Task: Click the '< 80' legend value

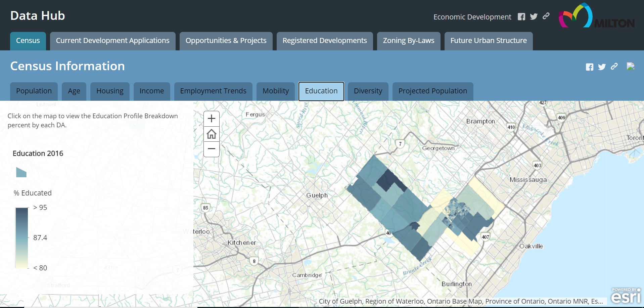Action: point(40,268)
